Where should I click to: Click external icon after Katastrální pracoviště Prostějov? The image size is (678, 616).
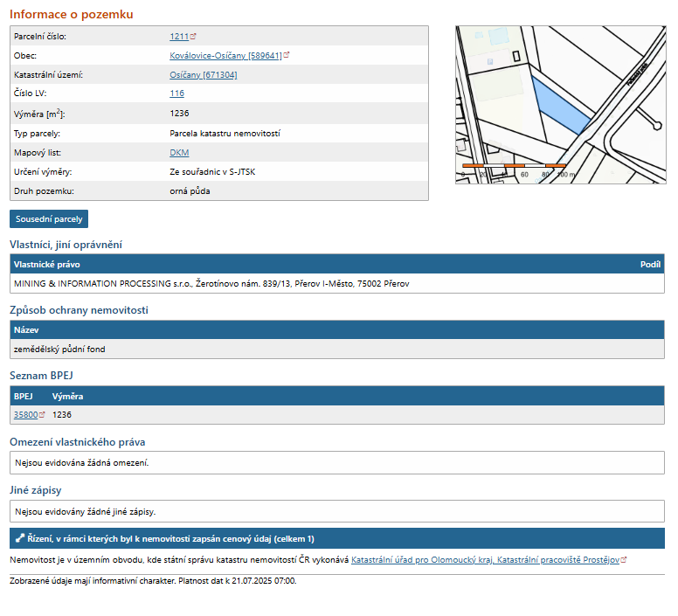(x=624, y=560)
